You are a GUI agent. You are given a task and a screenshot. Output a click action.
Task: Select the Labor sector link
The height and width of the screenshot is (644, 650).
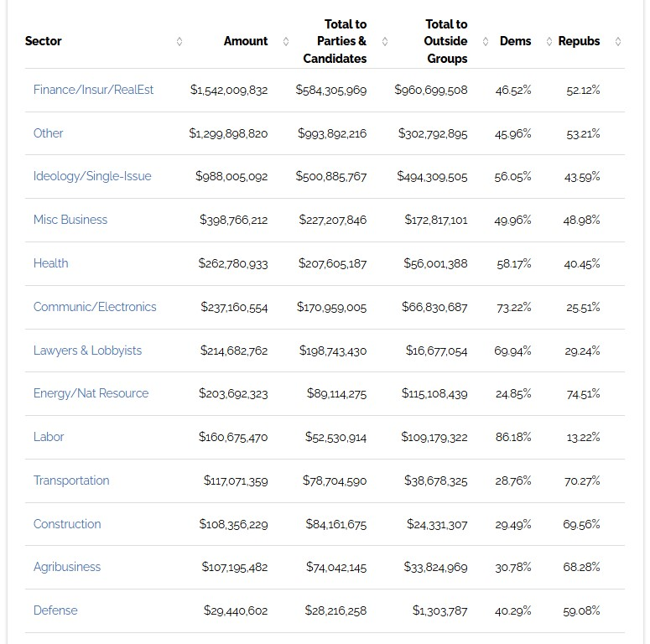click(49, 437)
